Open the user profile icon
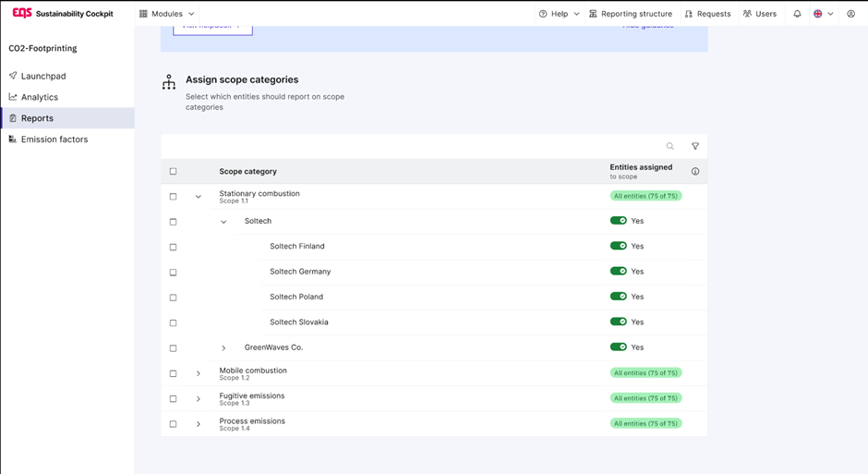Image resolution: width=868 pixels, height=474 pixels. (x=850, y=14)
